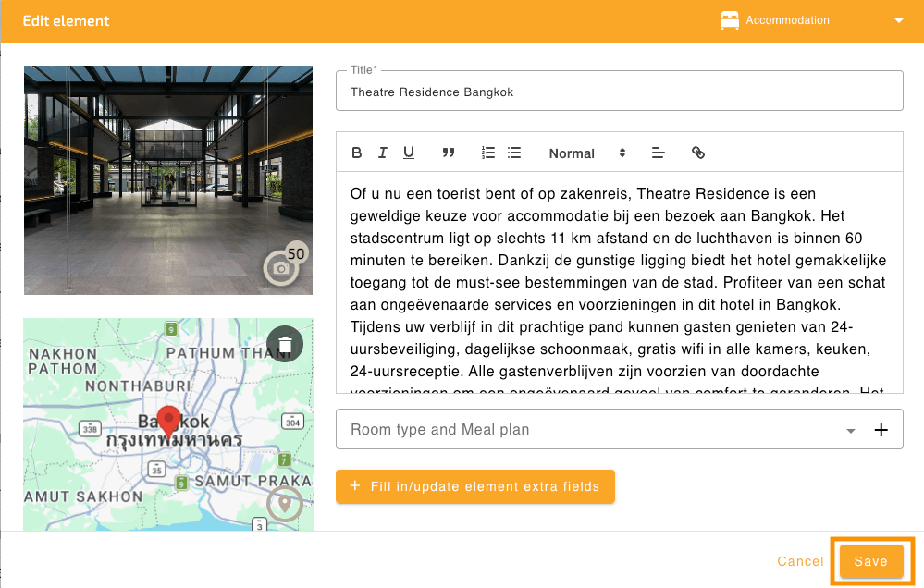This screenshot has height=588, width=924.
Task: Delete the map location with trash icon
Action: coord(285,344)
